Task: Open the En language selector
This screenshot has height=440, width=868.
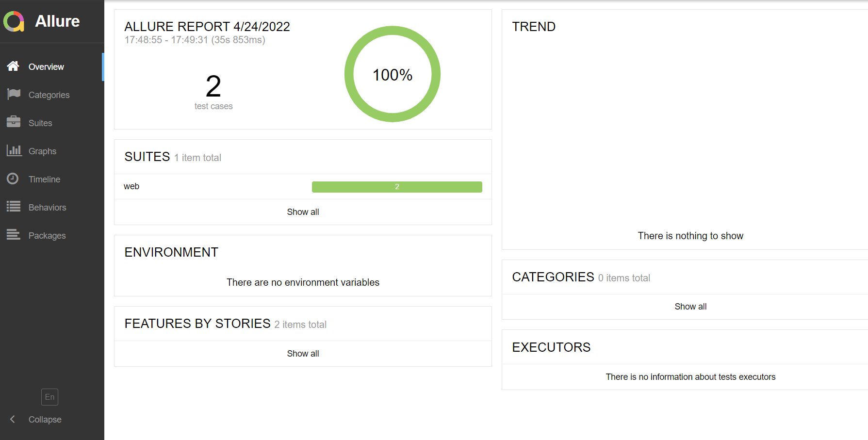Action: click(x=49, y=397)
